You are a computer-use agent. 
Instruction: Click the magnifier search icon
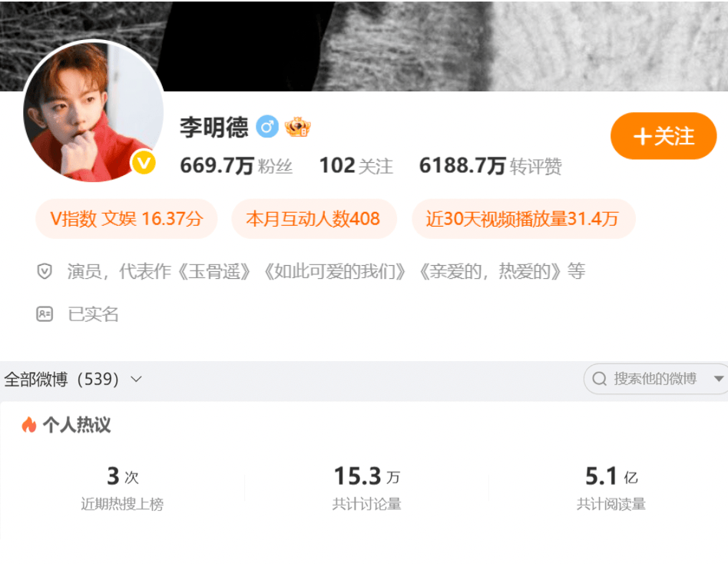(x=600, y=379)
